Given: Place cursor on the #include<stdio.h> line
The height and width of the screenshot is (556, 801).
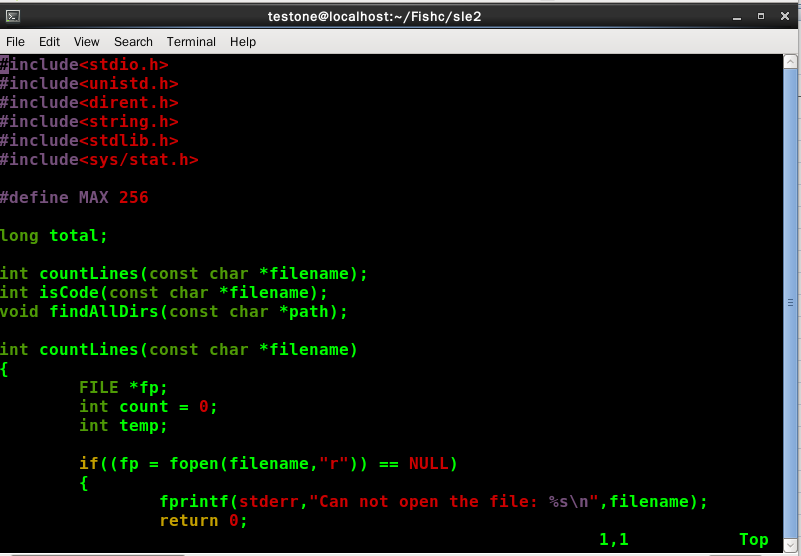Looking at the screenshot, I should [84, 65].
